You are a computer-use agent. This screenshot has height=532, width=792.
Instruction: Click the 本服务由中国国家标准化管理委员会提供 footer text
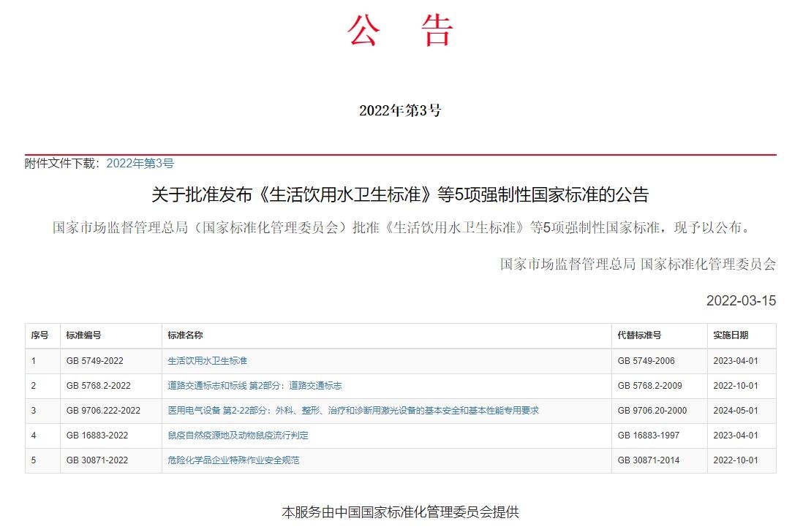coord(400,512)
